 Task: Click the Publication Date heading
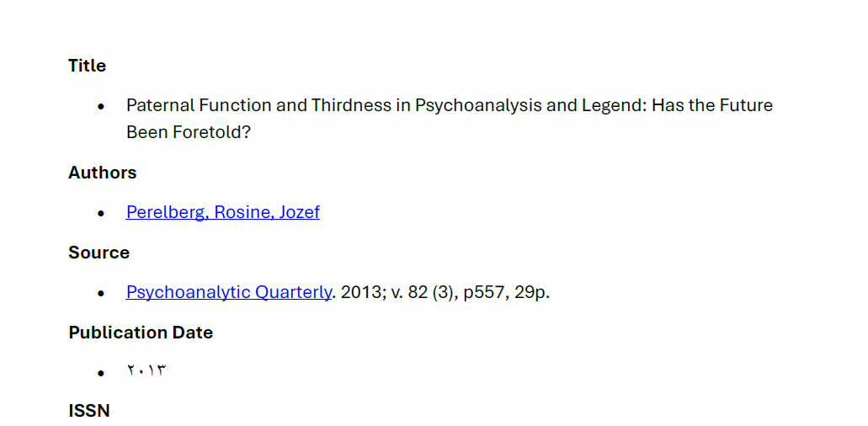click(x=141, y=333)
